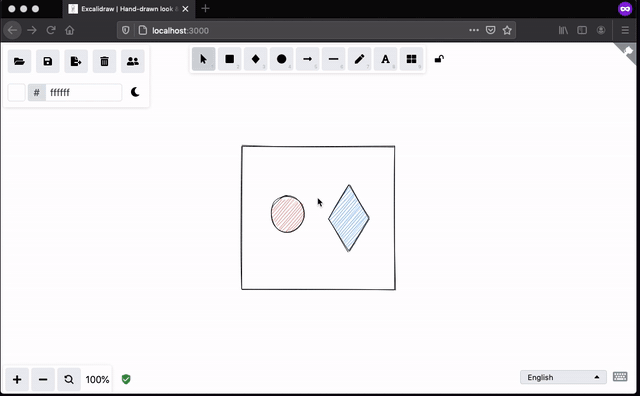Reset zoom level

pyautogui.click(x=69, y=380)
